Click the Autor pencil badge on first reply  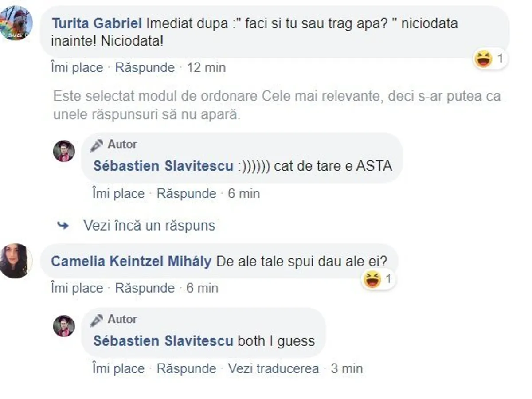coord(96,145)
